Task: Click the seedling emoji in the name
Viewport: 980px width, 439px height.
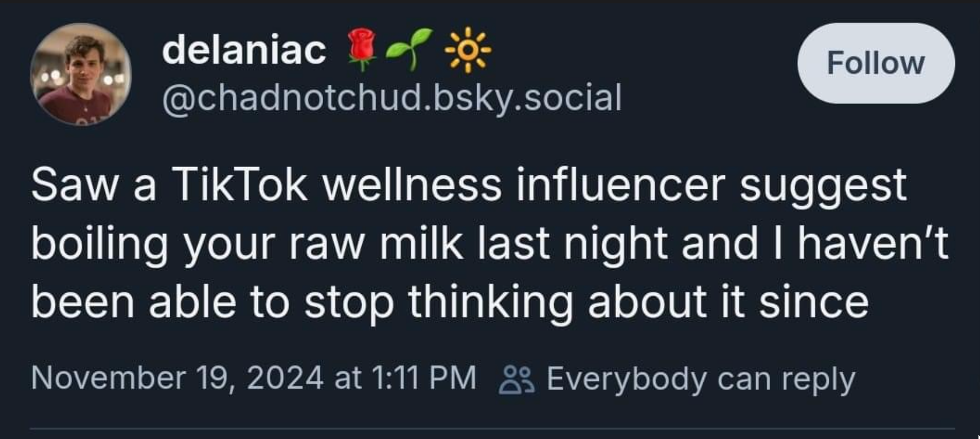Action: (412, 49)
